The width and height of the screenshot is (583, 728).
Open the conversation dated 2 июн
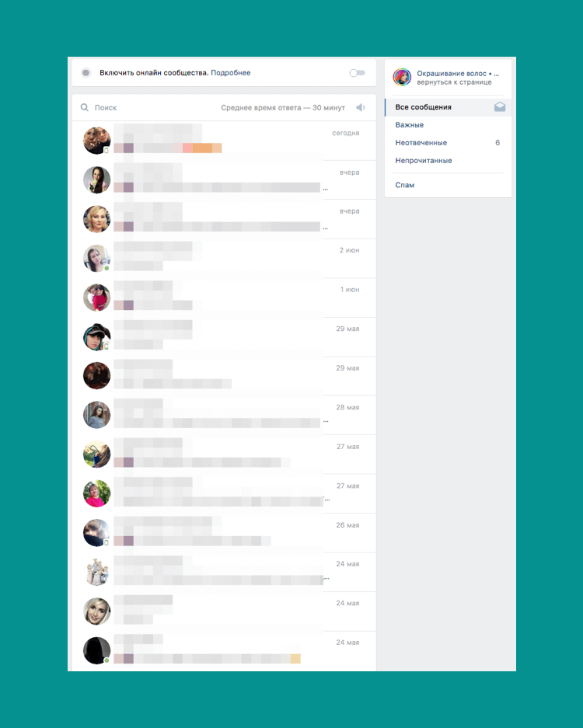224,258
